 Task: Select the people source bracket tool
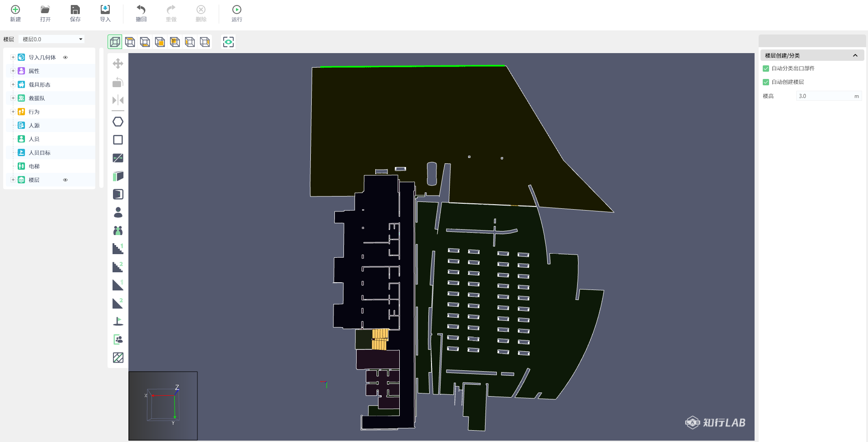pos(118,339)
